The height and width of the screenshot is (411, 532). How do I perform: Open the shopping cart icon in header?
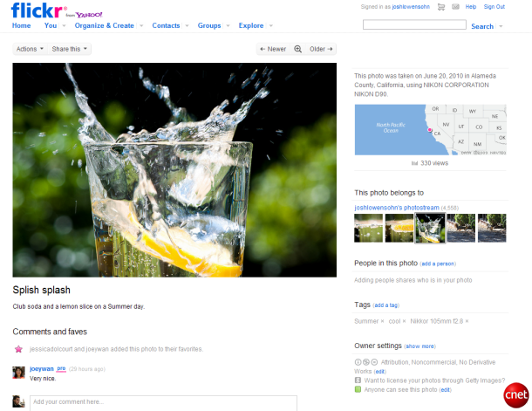tap(441, 7)
